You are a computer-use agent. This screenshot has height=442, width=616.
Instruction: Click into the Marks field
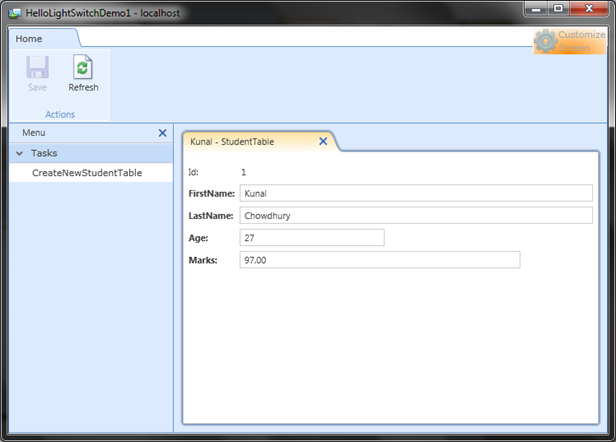[x=380, y=260]
